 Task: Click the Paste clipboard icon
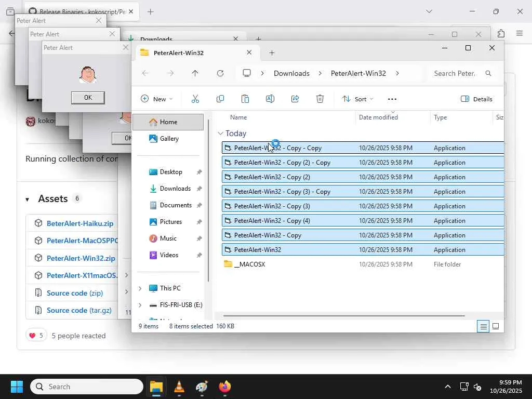click(245, 99)
